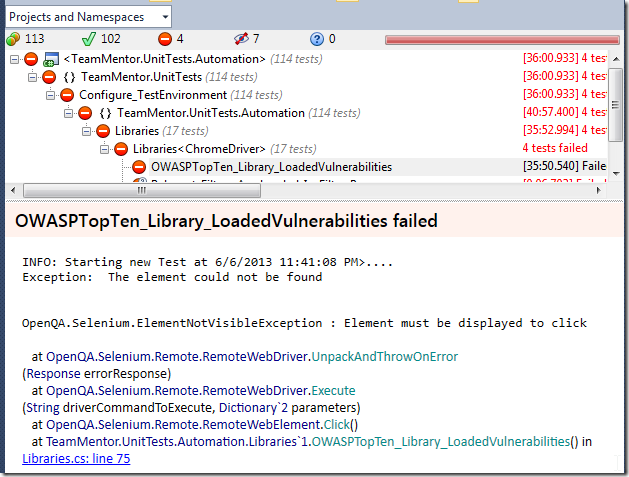Click failed status icon beside Libraries (17 tests)
This screenshot has height=477, width=629.
coord(103,131)
